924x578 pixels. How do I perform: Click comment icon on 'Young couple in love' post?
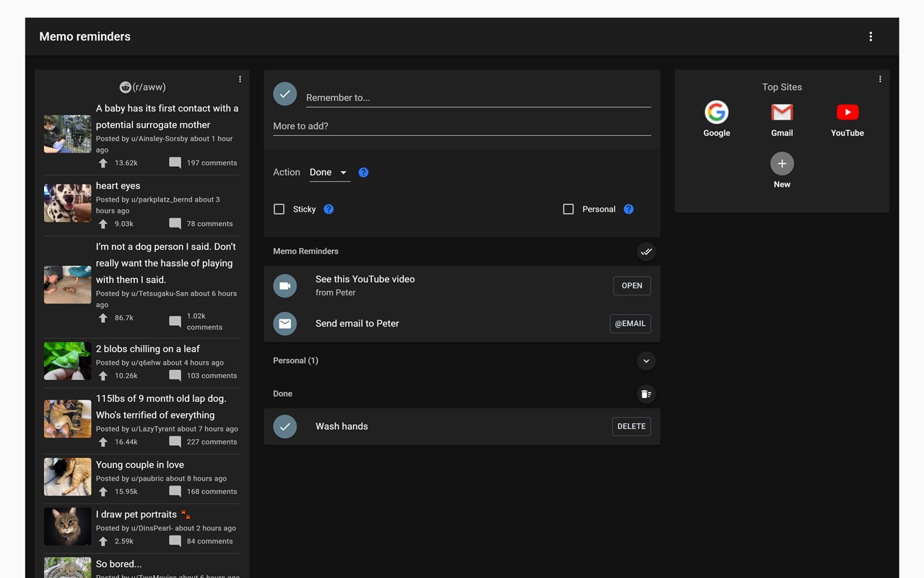tap(175, 492)
